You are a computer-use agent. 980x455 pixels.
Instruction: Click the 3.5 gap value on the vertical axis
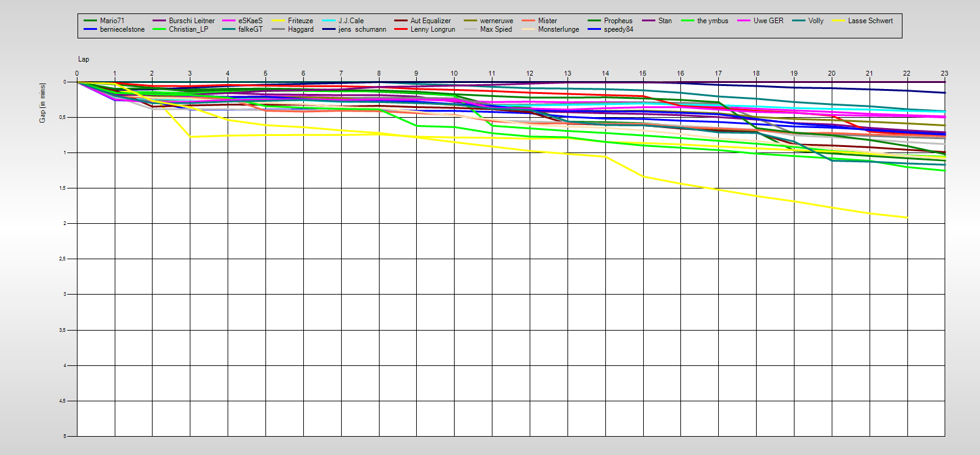(63, 330)
